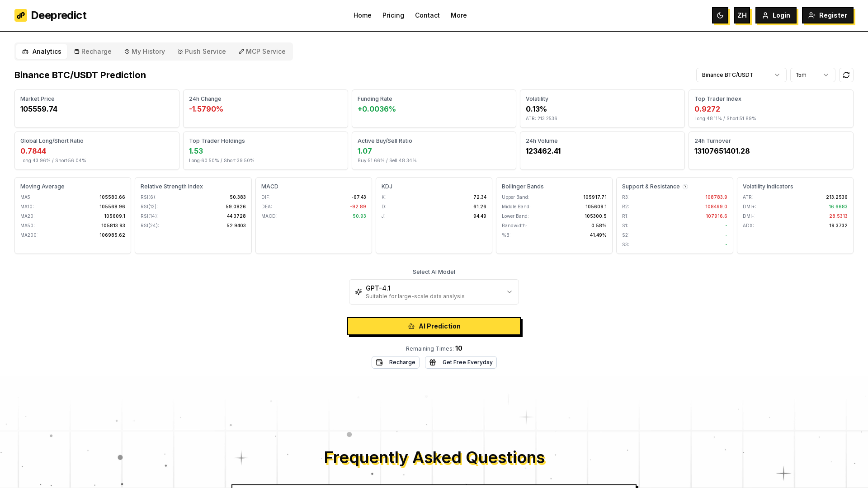Click the Funding Rate value +0.0036%
868x488 pixels.
click(377, 109)
